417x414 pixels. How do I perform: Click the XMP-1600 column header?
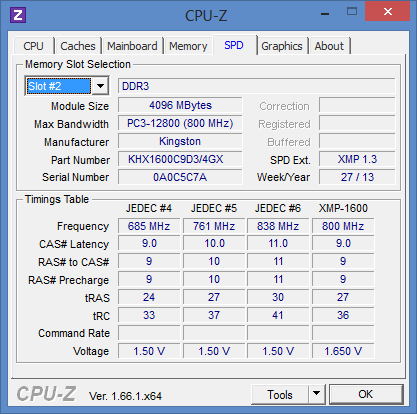click(343, 208)
